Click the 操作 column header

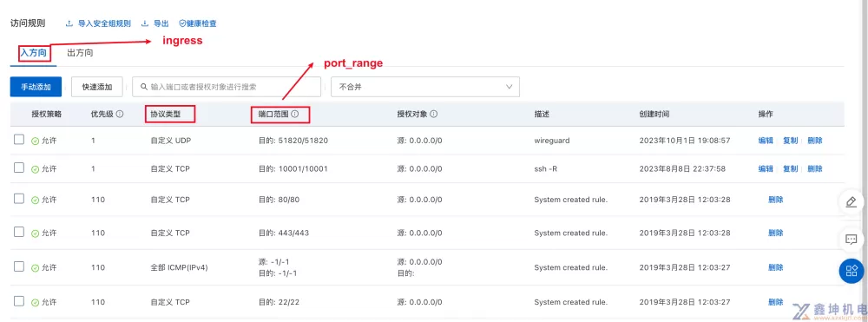766,114
